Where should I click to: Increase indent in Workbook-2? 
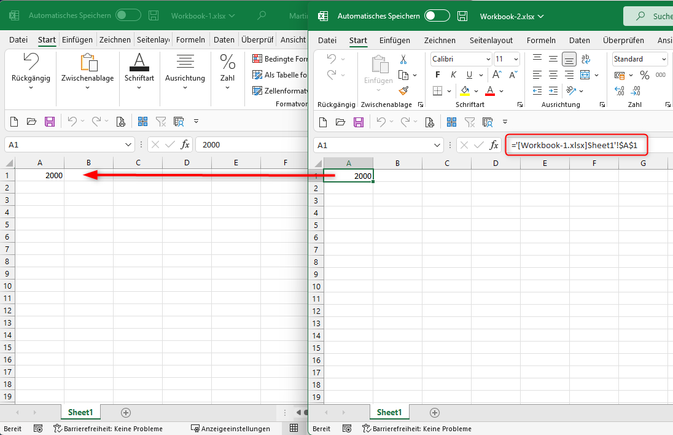point(553,91)
